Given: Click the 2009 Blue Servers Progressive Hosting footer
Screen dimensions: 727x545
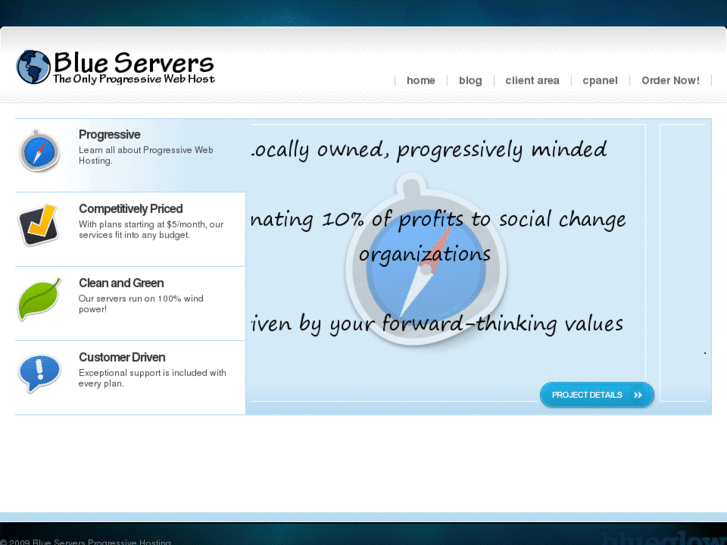Looking at the screenshot, I should pyautogui.click(x=86, y=542).
